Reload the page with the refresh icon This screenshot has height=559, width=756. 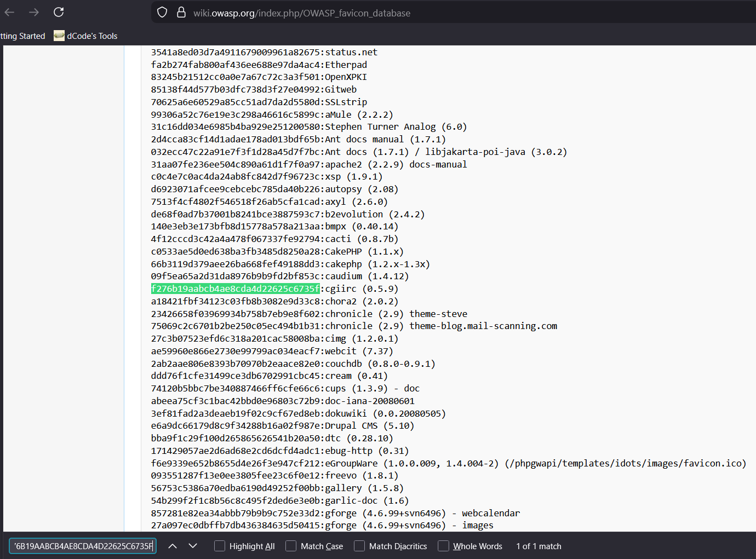point(59,12)
